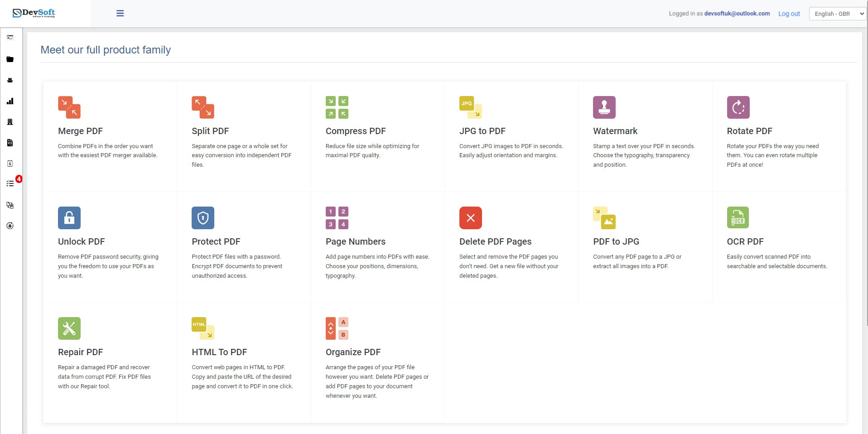
Task: Expand the language selection dropdown
Action: 837,13
